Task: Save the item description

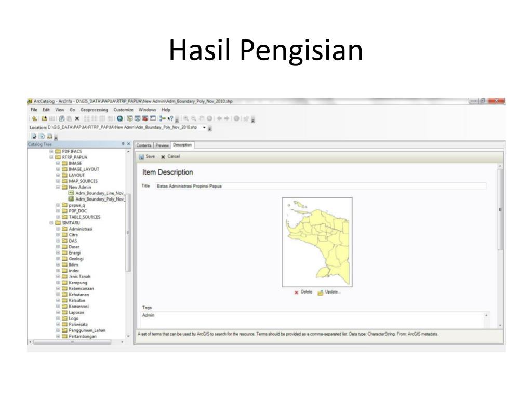Action: [147, 157]
